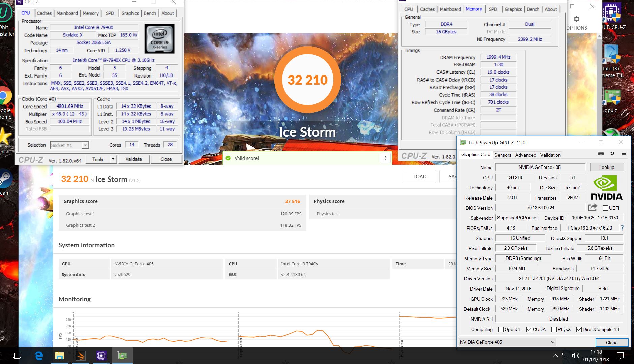The width and height of the screenshot is (634, 364).
Task: Switch to the Advanced tab in GPU-Z
Action: 525,155
